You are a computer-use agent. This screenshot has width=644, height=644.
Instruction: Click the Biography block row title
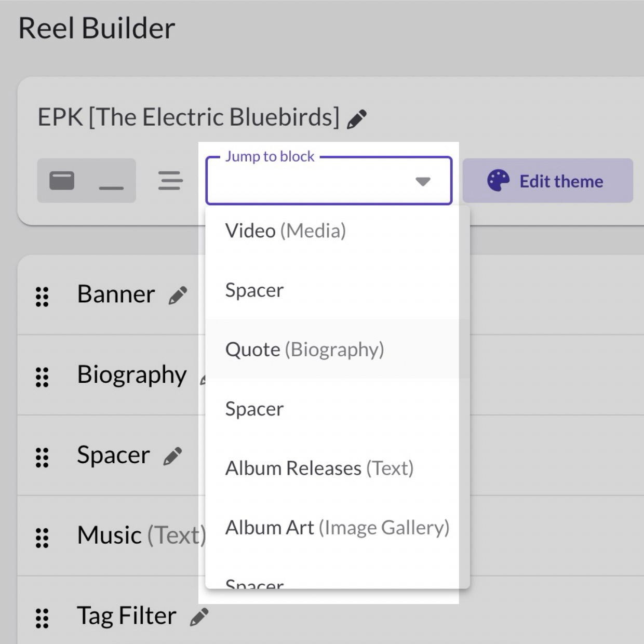132,375
